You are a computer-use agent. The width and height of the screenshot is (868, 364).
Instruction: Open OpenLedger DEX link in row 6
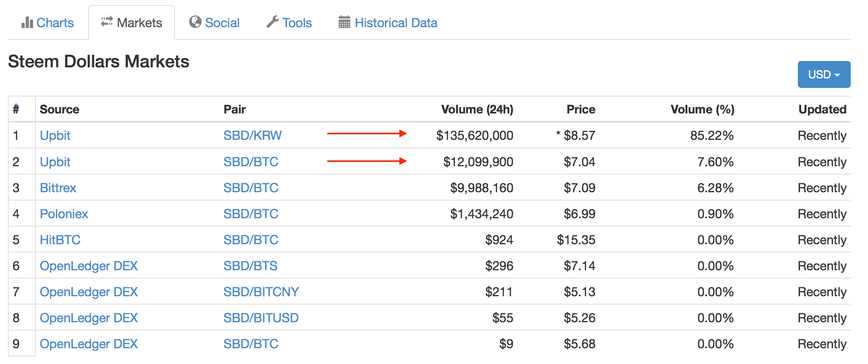[x=89, y=266]
